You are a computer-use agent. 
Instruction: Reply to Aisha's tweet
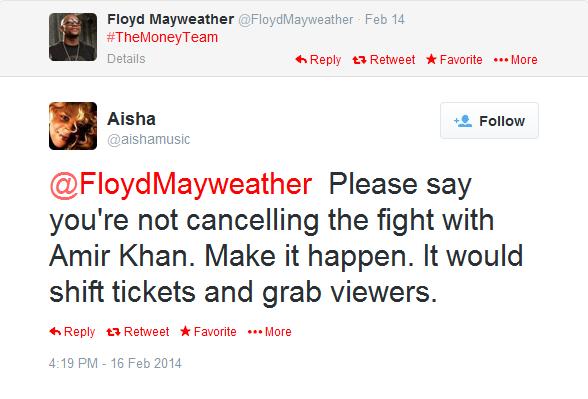click(x=72, y=332)
